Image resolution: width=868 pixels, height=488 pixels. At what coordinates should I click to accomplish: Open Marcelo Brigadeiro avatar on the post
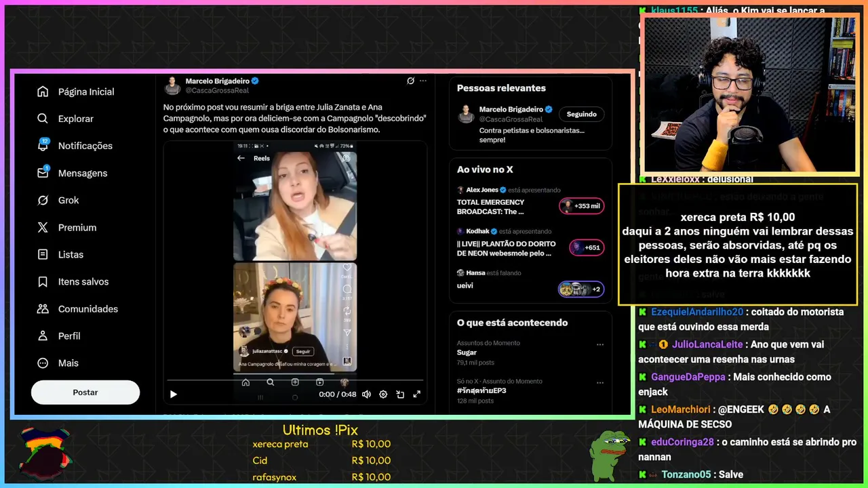(172, 85)
